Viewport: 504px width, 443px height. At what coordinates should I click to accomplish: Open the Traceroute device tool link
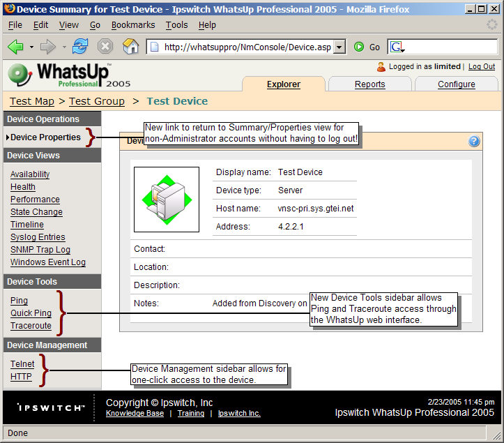(31, 326)
